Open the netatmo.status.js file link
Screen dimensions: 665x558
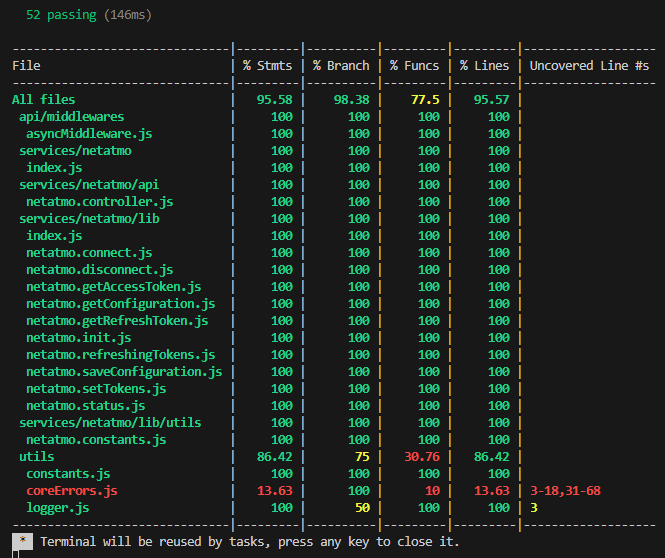[85, 406]
